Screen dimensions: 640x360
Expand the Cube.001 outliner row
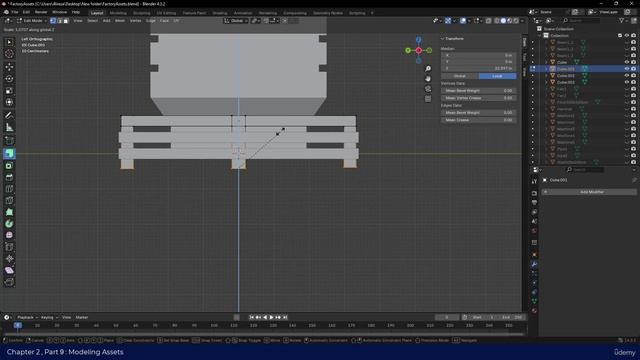click(547, 69)
